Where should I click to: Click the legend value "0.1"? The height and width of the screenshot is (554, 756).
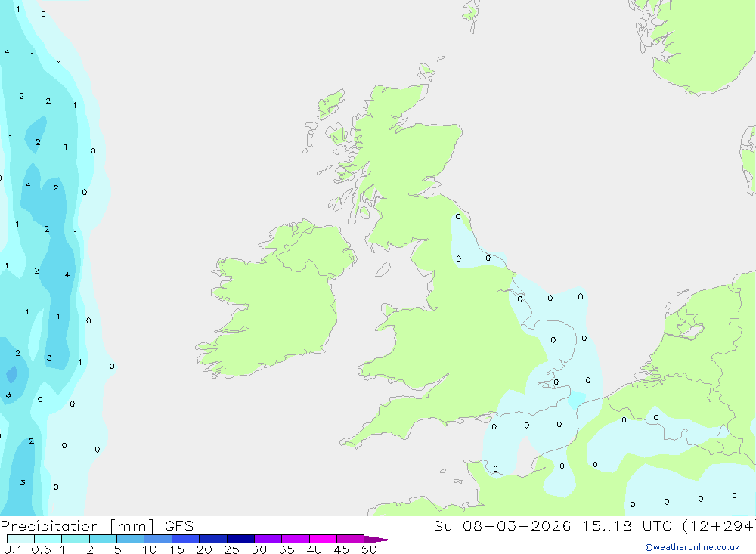[13, 549]
